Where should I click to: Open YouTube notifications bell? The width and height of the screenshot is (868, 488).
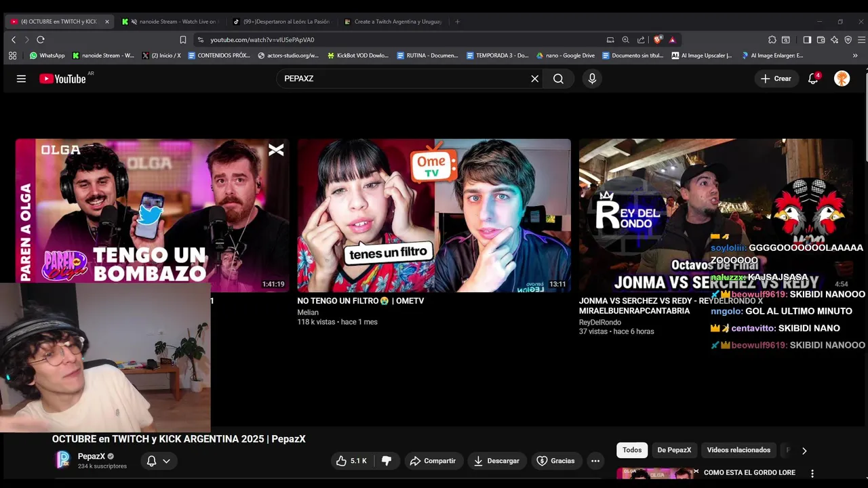tap(813, 79)
